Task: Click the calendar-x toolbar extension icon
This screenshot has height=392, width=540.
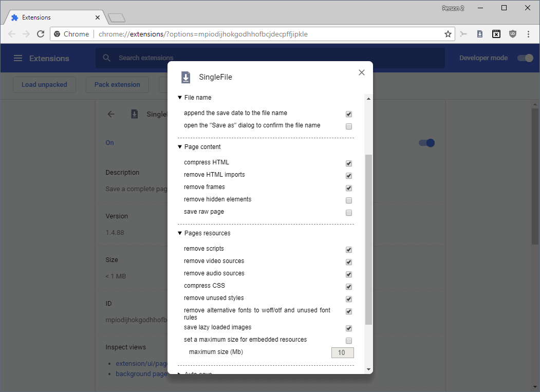Action: 496,34
